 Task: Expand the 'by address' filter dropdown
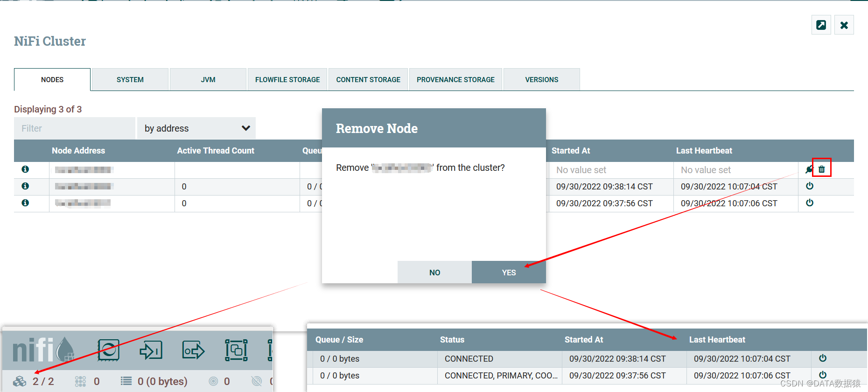196,128
